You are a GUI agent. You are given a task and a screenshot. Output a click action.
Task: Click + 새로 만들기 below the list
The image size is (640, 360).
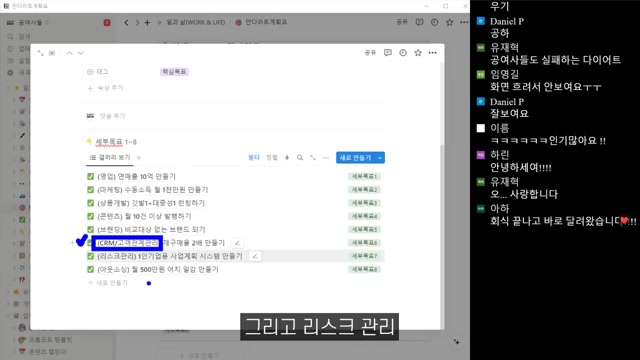(108, 283)
